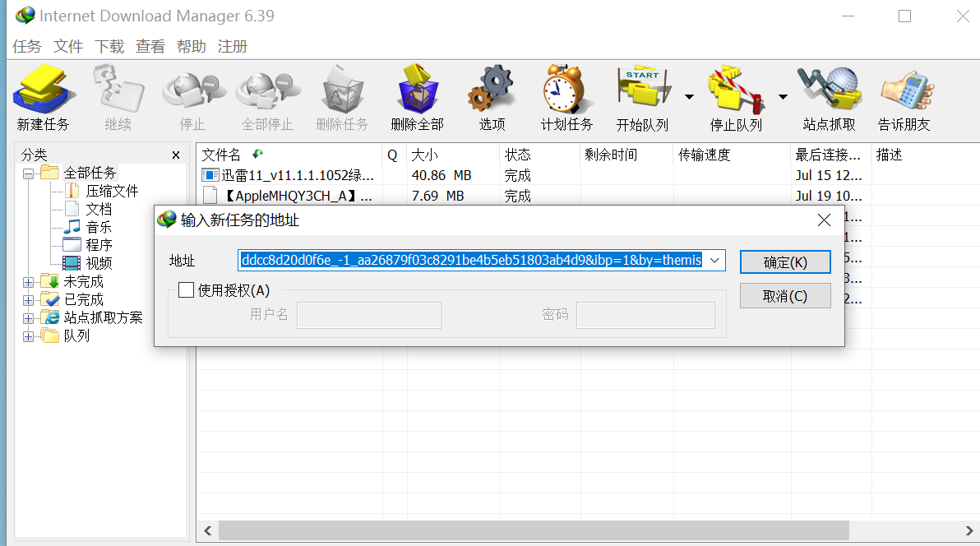Open the 注册 menu
980x546 pixels.
point(233,46)
